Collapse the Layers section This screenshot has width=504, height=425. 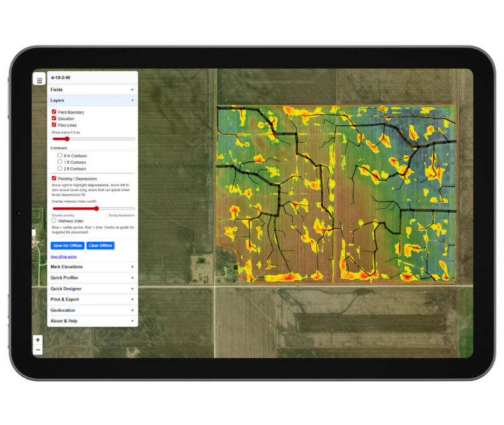(x=92, y=100)
